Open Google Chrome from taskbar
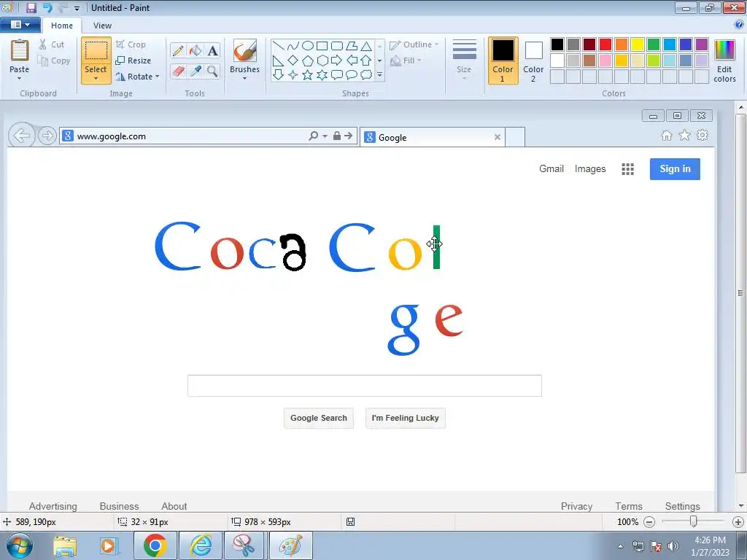 point(155,545)
